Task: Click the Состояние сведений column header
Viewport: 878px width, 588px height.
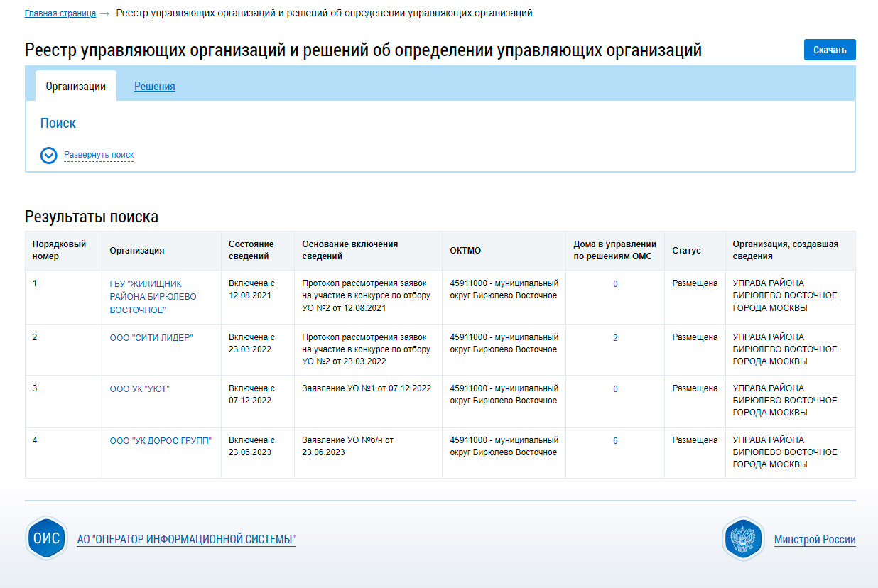Action: [251, 250]
